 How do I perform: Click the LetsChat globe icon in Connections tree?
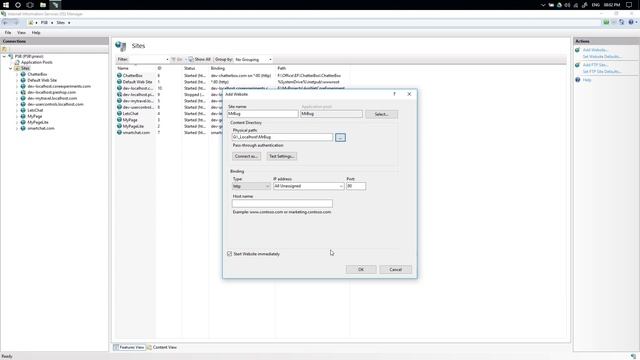point(23,110)
